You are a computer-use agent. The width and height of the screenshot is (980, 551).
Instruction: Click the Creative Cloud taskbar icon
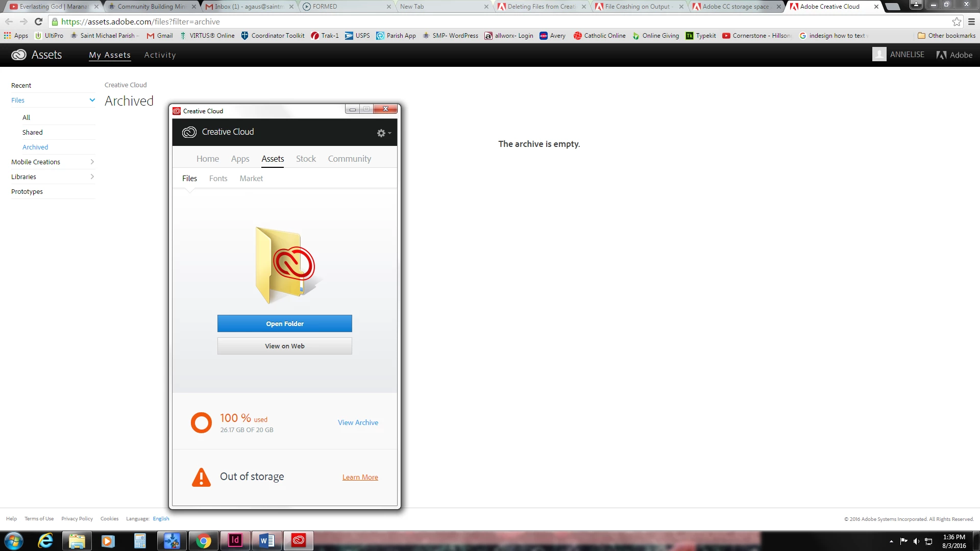coord(299,540)
